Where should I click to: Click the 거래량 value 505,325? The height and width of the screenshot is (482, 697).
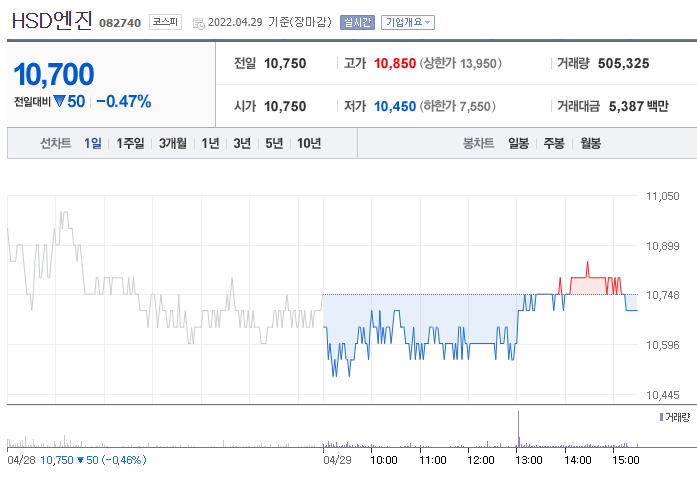point(623,64)
